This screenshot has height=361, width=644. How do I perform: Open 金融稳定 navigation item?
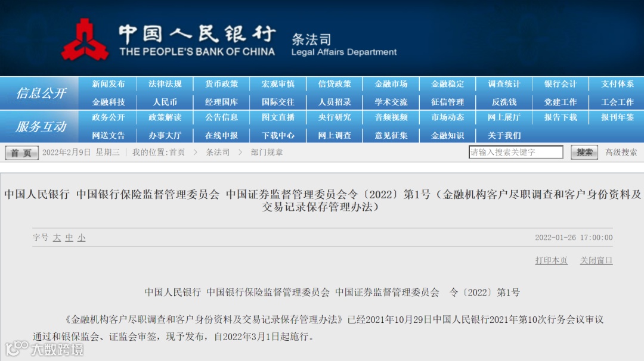coord(448,84)
